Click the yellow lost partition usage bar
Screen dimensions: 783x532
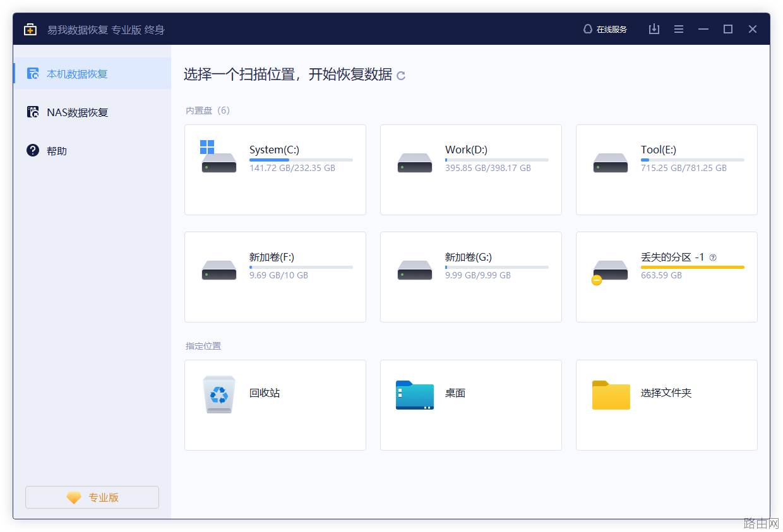click(x=693, y=267)
